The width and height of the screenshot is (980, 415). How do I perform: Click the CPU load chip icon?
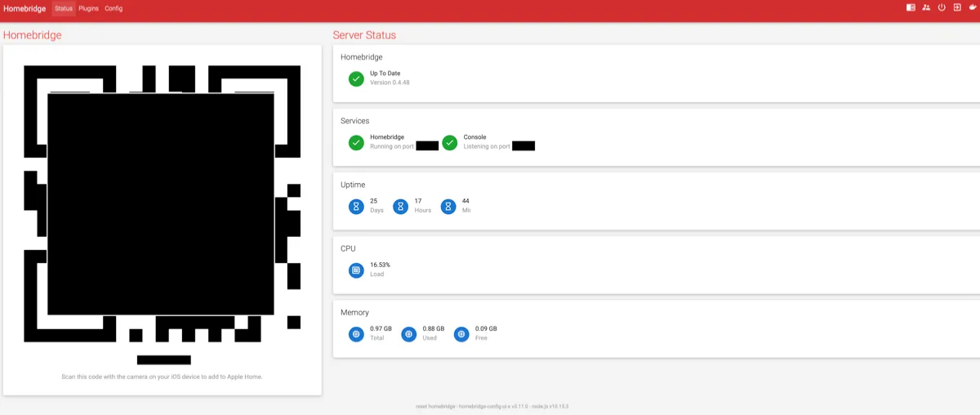tap(356, 270)
